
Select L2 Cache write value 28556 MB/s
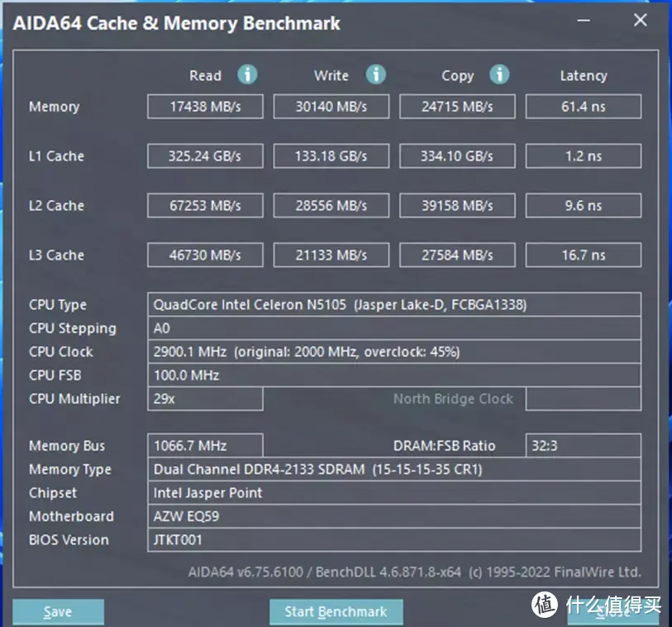tap(331, 205)
